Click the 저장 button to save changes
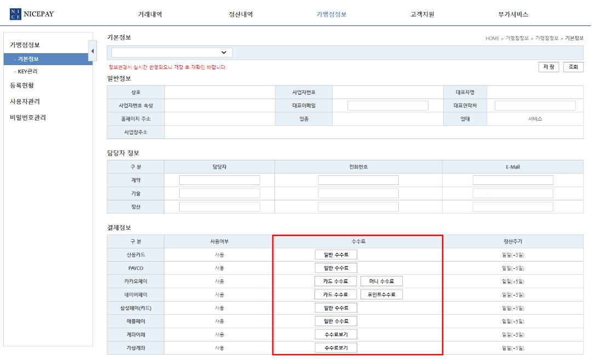Image resolution: width=606 pixels, height=364 pixels. click(x=548, y=67)
